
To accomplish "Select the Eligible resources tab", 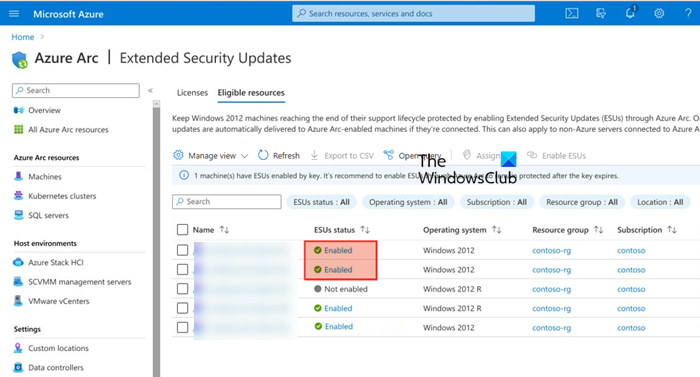I will tap(251, 92).
